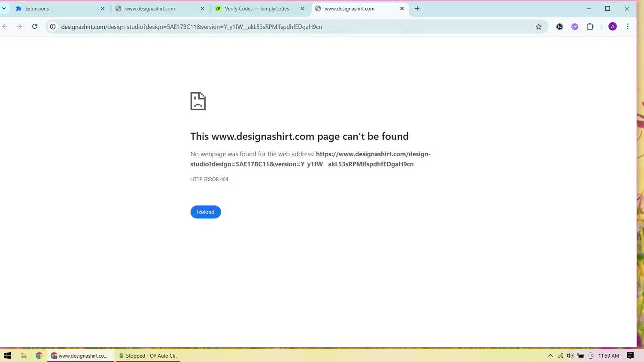Close the active designashirt.com tab

coord(402,9)
